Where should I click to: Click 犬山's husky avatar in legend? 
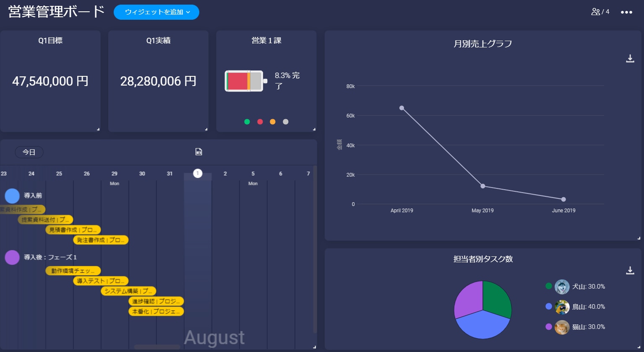pyautogui.click(x=562, y=287)
